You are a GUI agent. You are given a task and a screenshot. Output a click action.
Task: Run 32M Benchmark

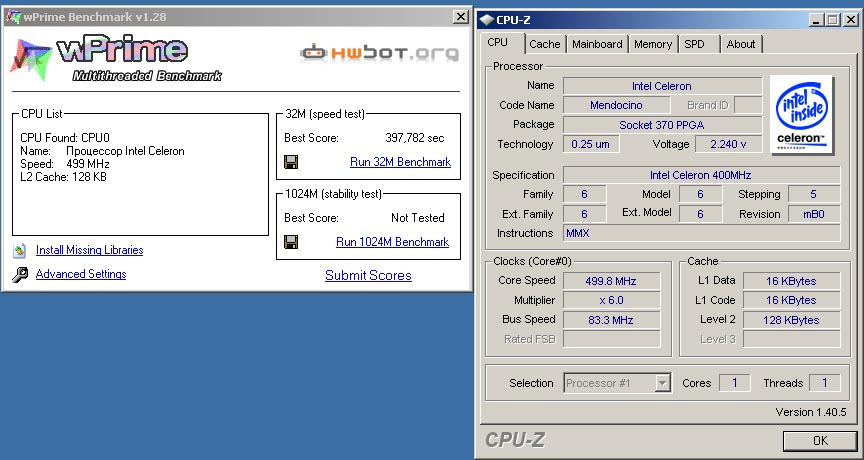tap(401, 162)
